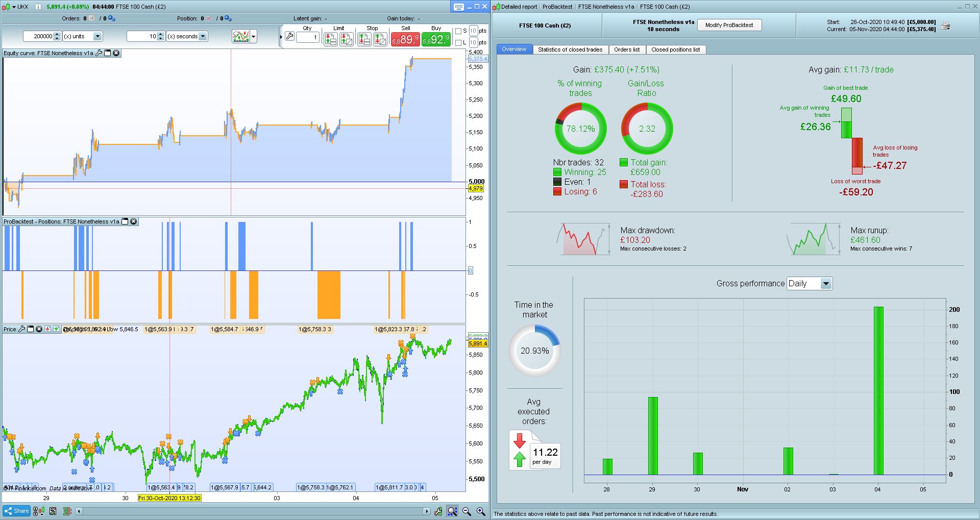Open the trading settings wrench beside Qty

pos(289,36)
